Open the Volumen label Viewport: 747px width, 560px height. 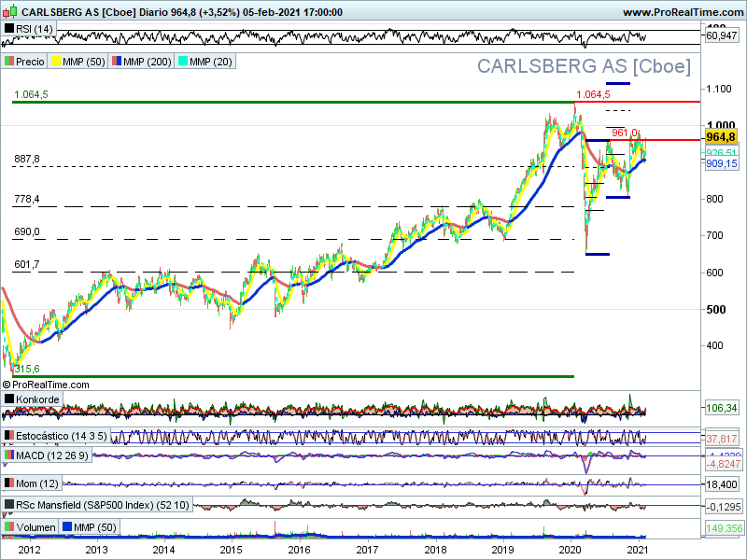(35, 527)
